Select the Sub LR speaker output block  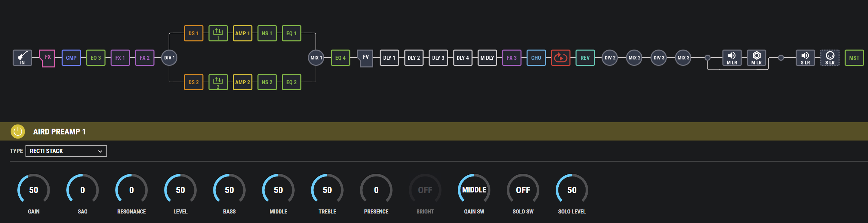point(805,58)
